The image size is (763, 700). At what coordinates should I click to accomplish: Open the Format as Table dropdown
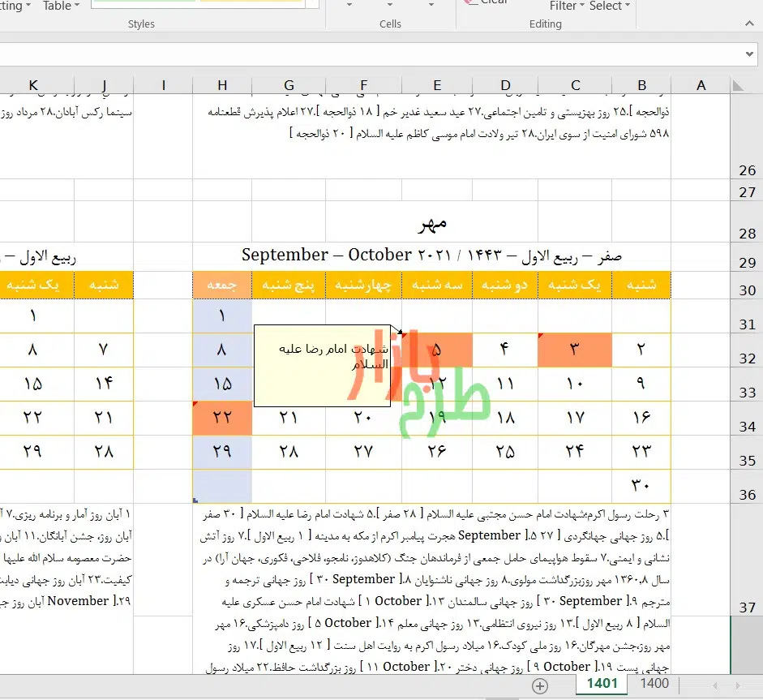(62, 6)
